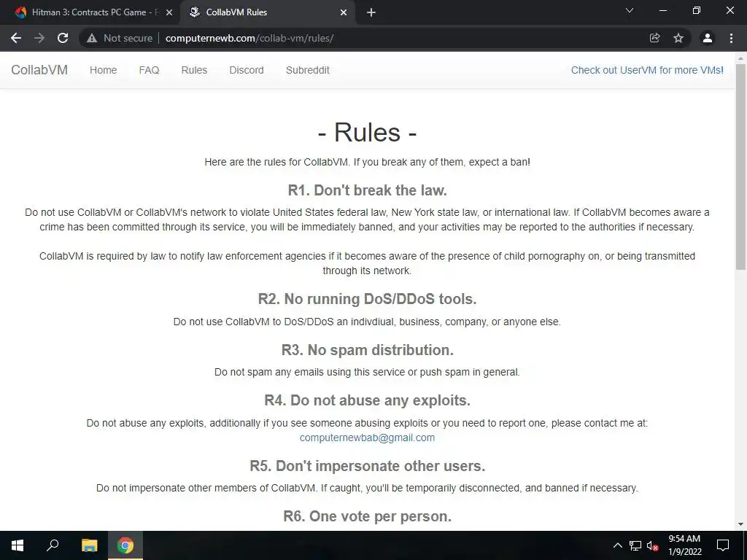Click heading 'R2. No running DoS/DDoS tools.'
The image size is (747, 560).
368,299
